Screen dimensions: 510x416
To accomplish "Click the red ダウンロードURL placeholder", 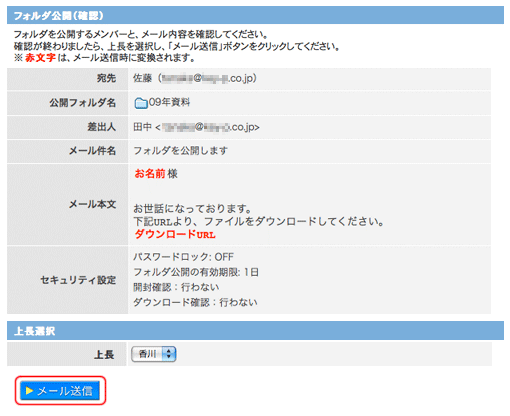I will 175,234.
